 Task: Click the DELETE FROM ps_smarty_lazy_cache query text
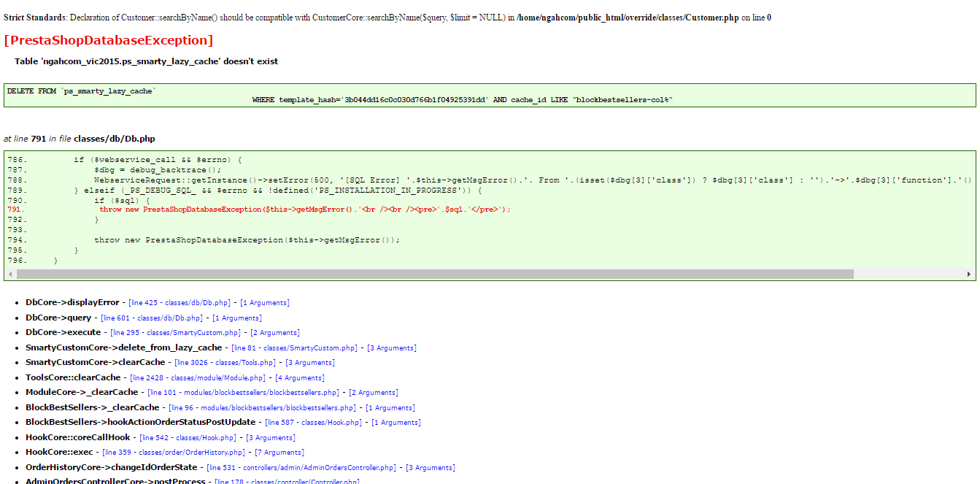click(82, 91)
